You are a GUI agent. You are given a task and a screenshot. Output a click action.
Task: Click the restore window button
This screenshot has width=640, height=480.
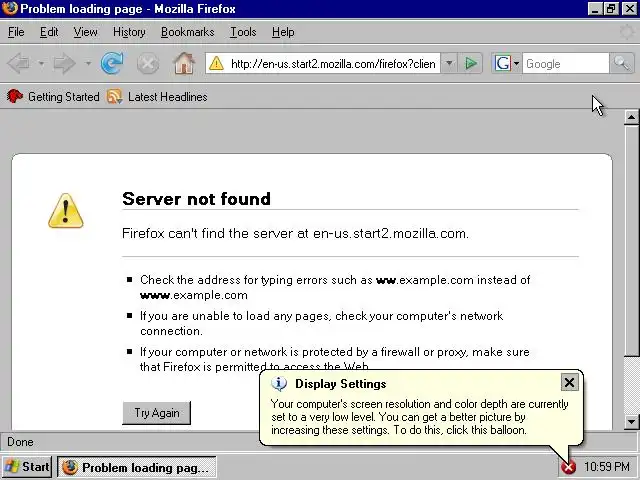click(x=611, y=9)
